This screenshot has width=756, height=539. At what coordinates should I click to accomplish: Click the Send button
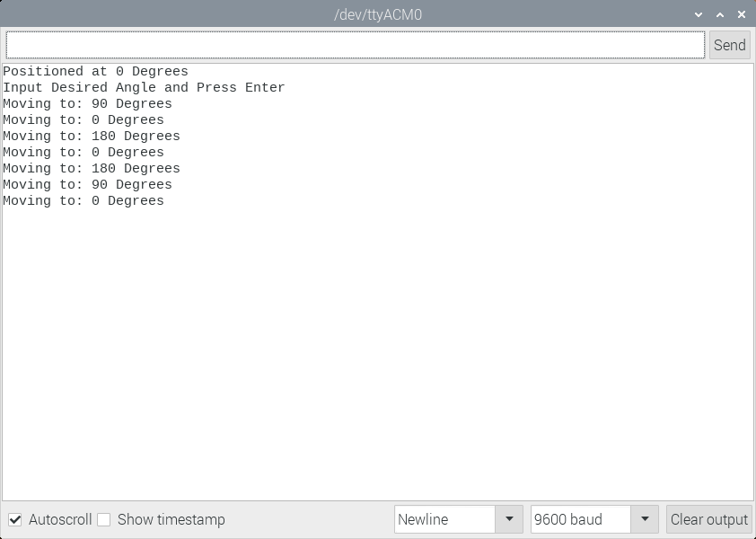coord(729,45)
